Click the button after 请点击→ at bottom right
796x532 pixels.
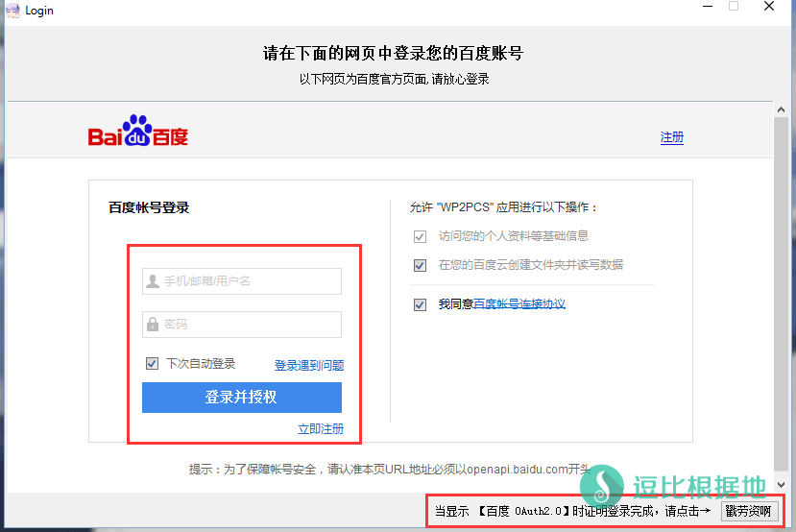(749, 511)
